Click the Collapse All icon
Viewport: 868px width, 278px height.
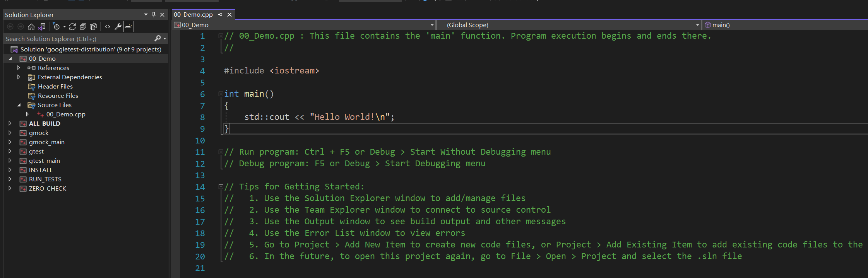click(83, 27)
